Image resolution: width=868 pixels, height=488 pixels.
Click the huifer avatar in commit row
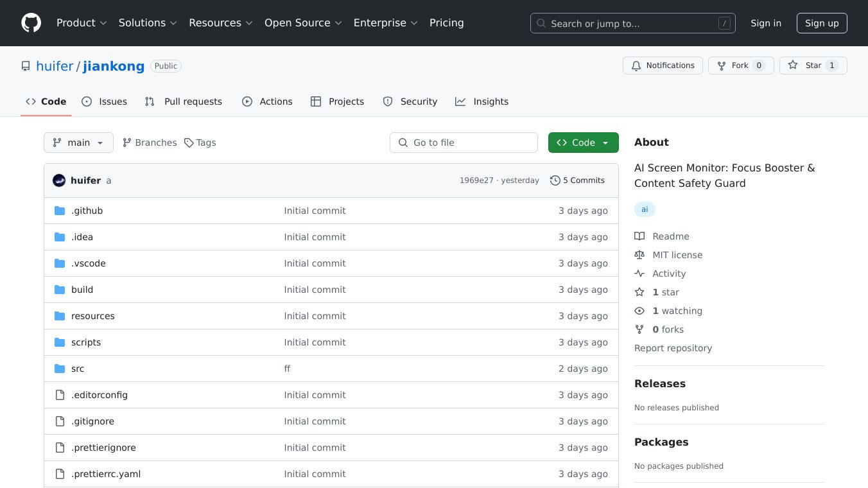(x=59, y=180)
